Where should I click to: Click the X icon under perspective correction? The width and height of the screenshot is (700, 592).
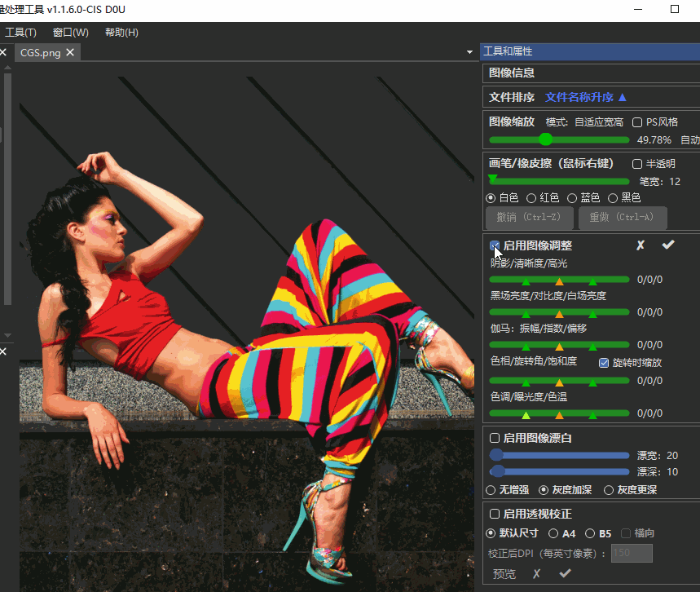(x=536, y=574)
